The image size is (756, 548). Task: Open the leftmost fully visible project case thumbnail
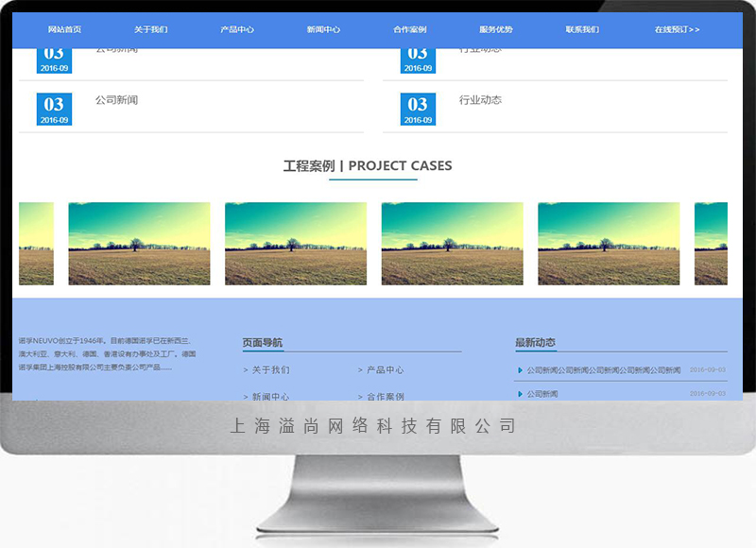pos(139,244)
